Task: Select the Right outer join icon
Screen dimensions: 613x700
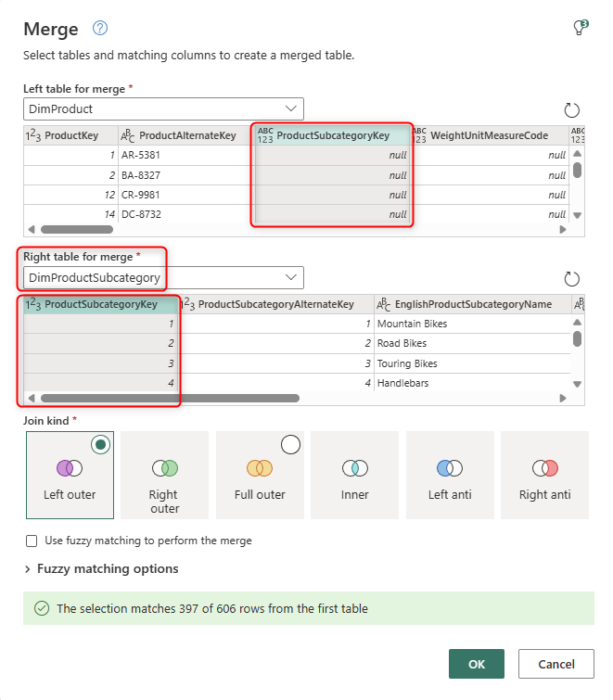Action: (164, 468)
